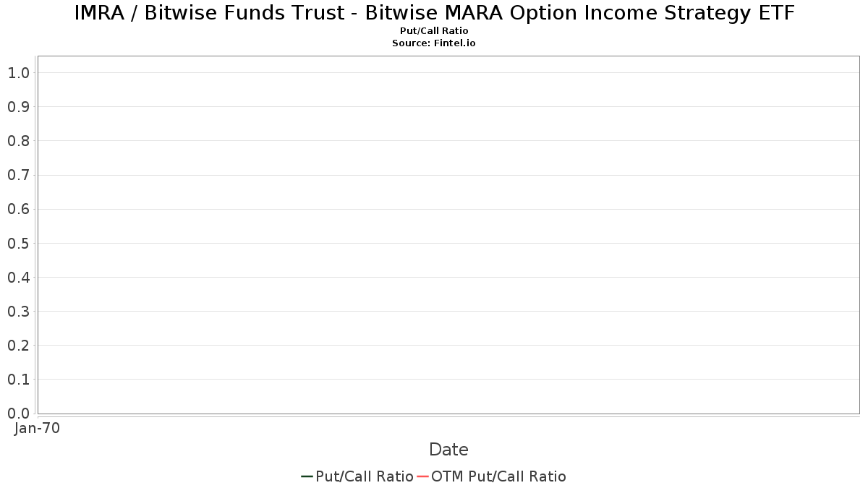Click the 0.9 y-axis label
This screenshot has width=868, height=488.
tap(18, 107)
